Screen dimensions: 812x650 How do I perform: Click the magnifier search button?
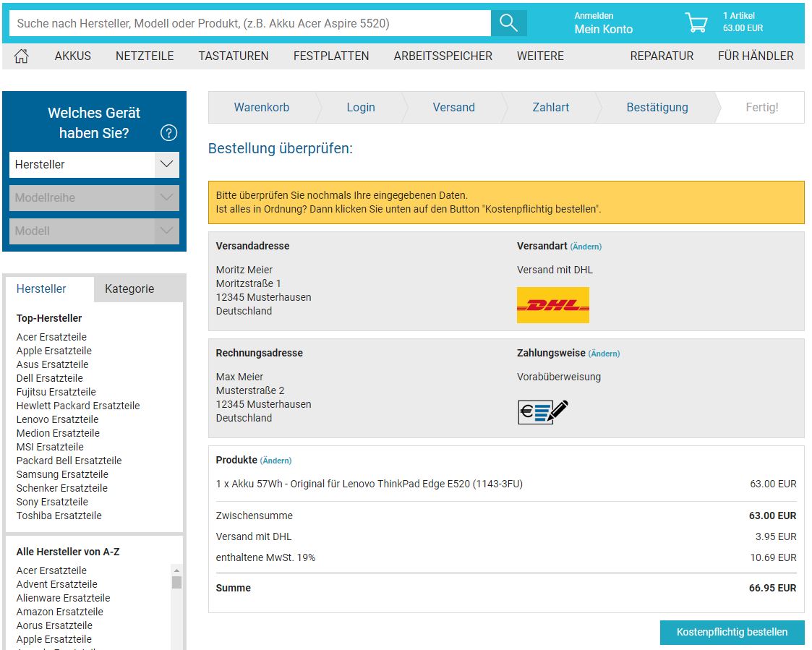(508, 23)
